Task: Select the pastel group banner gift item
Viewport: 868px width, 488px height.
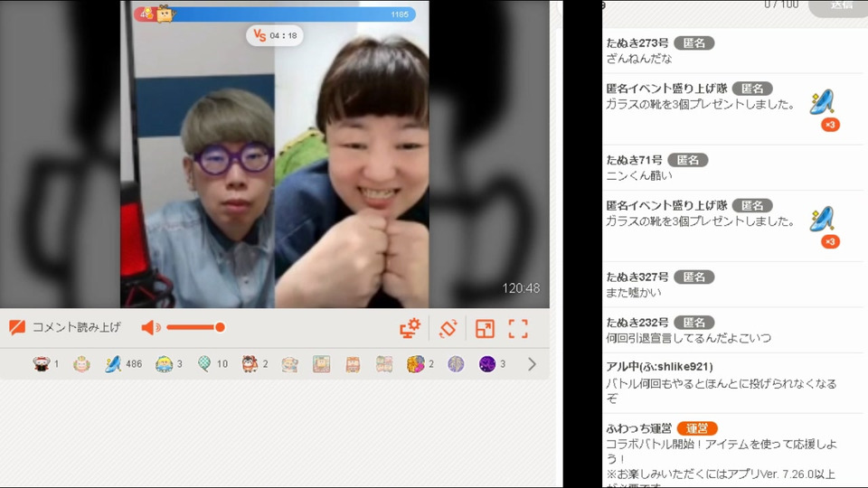Action: tap(384, 363)
